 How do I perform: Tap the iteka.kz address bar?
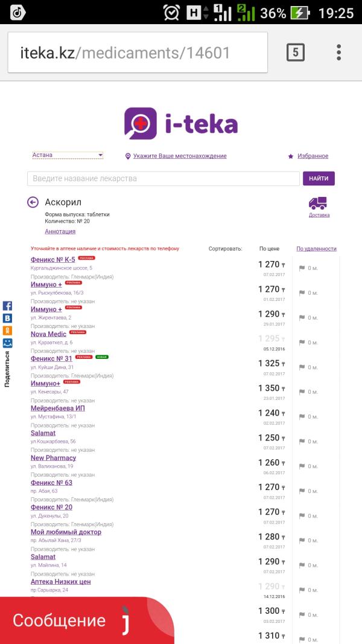pos(138,53)
